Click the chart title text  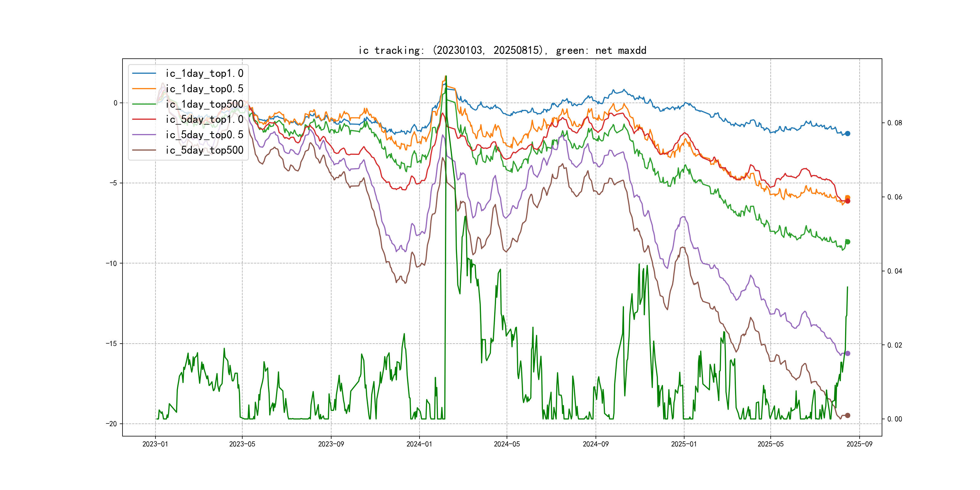click(502, 50)
